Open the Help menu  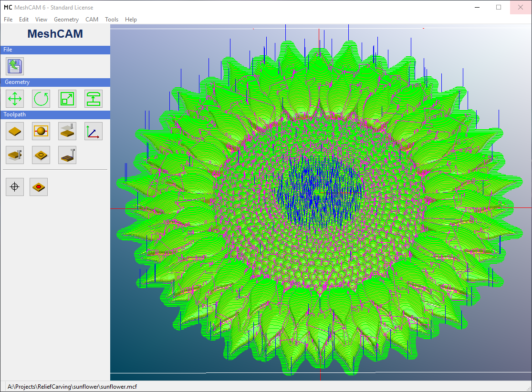point(131,20)
